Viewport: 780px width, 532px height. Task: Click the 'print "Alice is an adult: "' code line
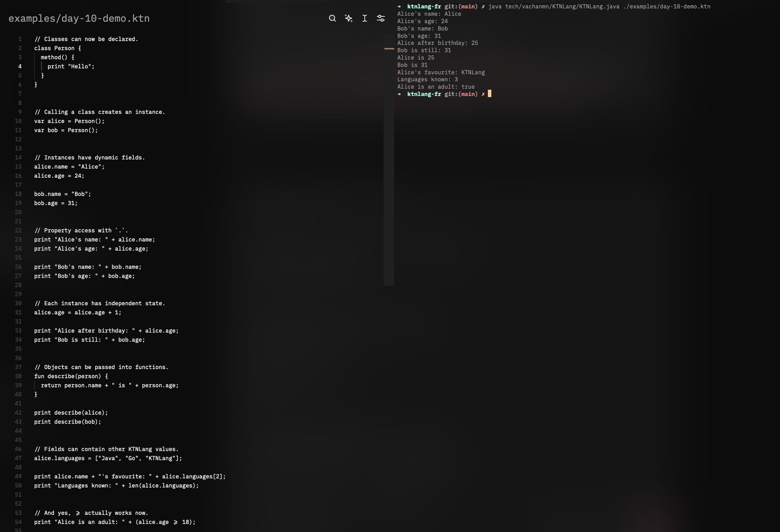click(115, 522)
